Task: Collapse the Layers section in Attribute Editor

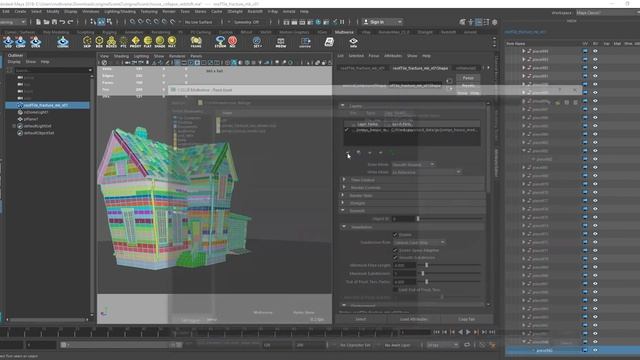Action: point(342,106)
